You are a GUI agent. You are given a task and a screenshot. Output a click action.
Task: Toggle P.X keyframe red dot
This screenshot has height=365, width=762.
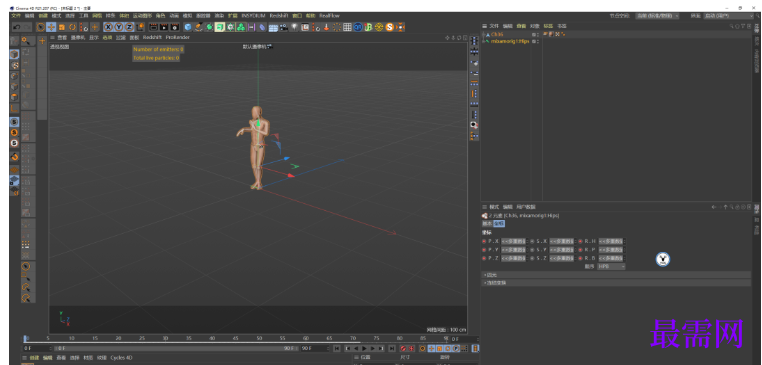[484, 241]
